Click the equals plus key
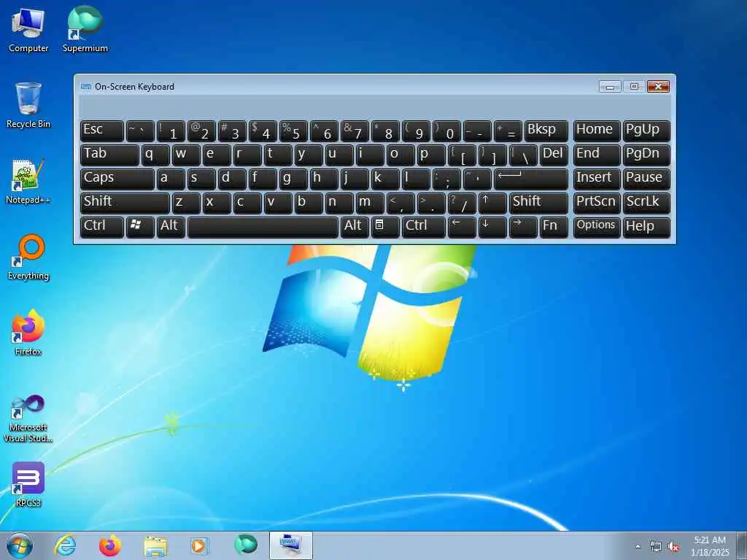The width and height of the screenshot is (747, 560). pyautogui.click(x=508, y=131)
